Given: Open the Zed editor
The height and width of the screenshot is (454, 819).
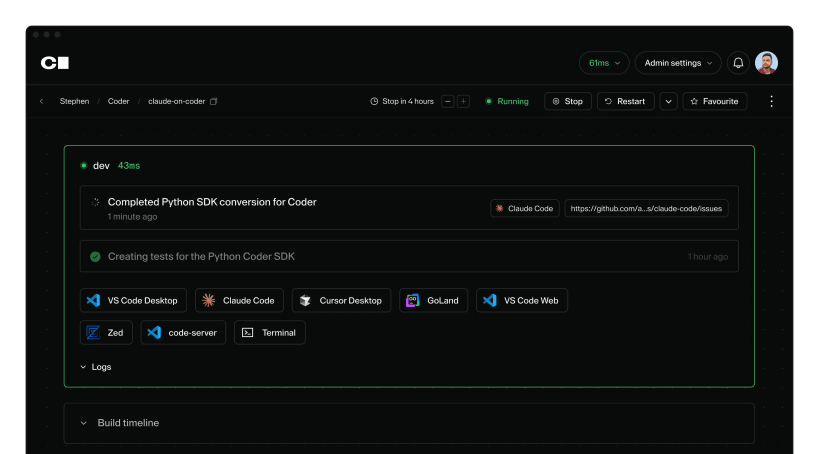Looking at the screenshot, I should (x=106, y=333).
